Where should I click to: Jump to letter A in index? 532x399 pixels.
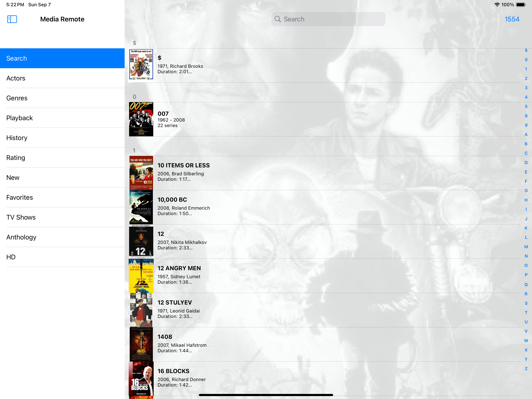526,134
